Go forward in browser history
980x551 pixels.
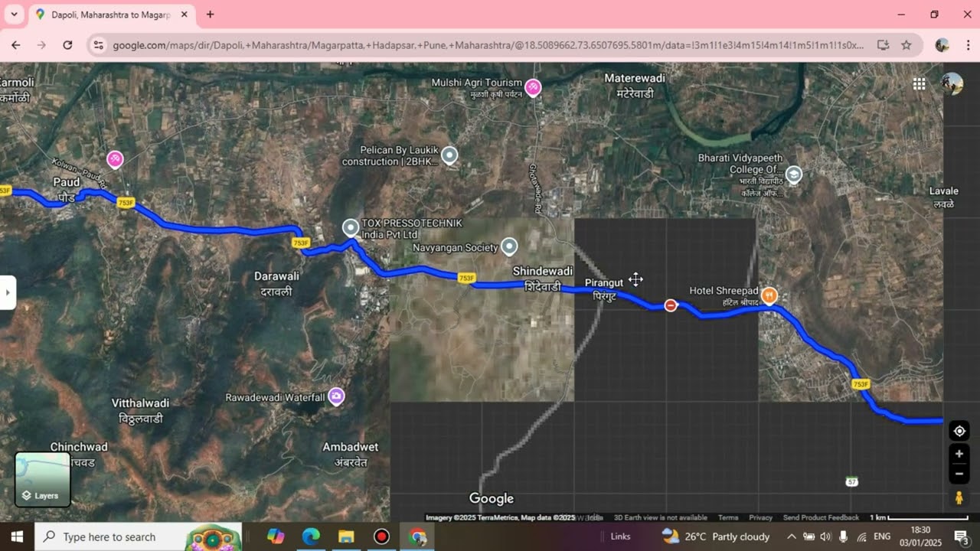[x=41, y=45]
